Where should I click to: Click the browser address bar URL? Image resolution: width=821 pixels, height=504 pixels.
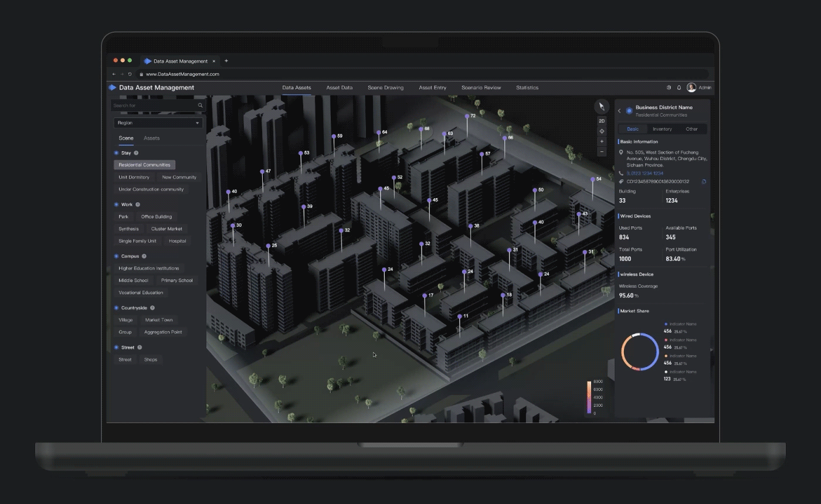pos(182,74)
